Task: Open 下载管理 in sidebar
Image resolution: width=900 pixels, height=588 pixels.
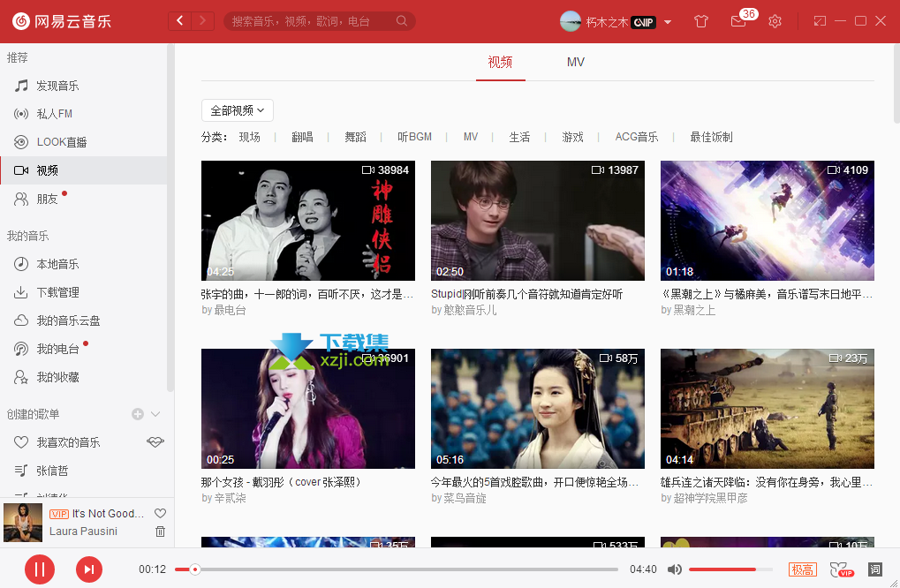Action: coord(84,292)
